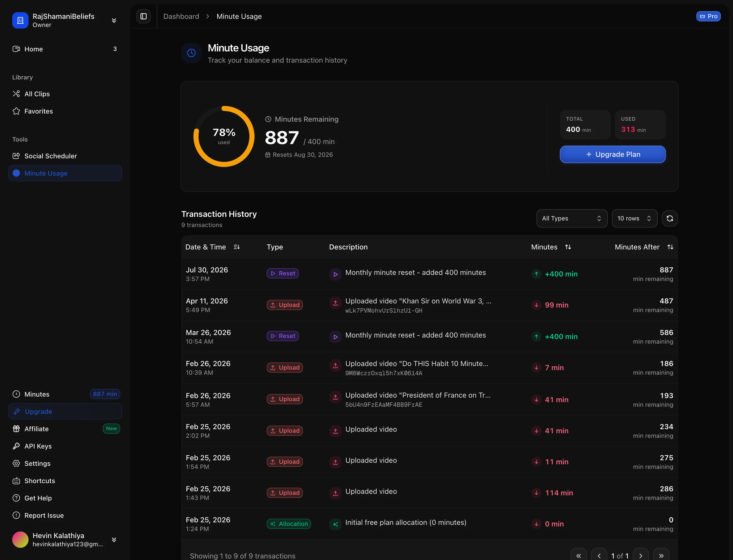The width and height of the screenshot is (733, 560).
Task: Click "Uploaded video "President of France on Tr..."
Action: 418,395
